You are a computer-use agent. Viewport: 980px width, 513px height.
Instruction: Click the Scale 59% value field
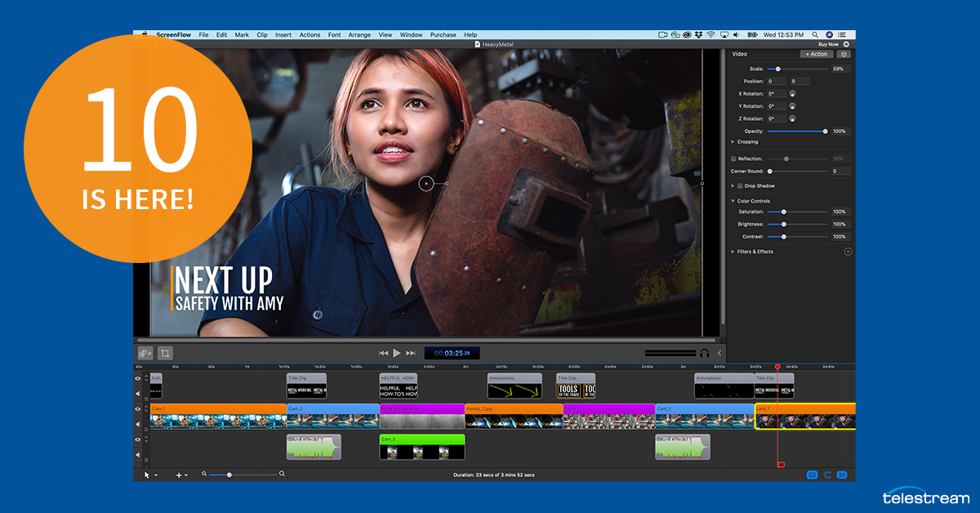tap(840, 69)
